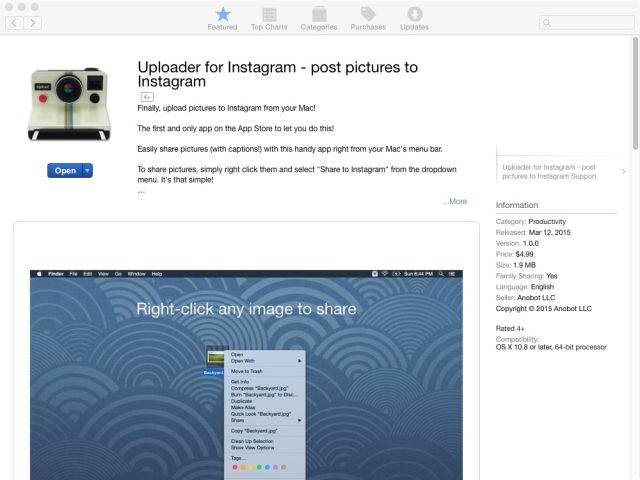The width and height of the screenshot is (640, 480).
Task: Click the $4.99 price value
Action: click(x=524, y=254)
